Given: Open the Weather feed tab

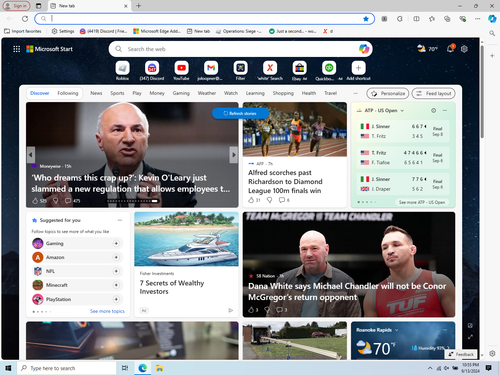Looking at the screenshot, I should tap(207, 93).
